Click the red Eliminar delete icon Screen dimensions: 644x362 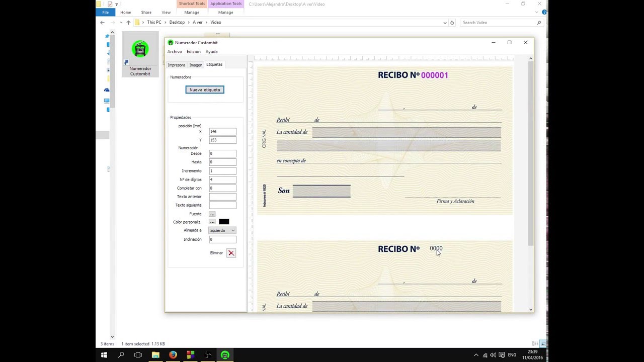click(231, 253)
